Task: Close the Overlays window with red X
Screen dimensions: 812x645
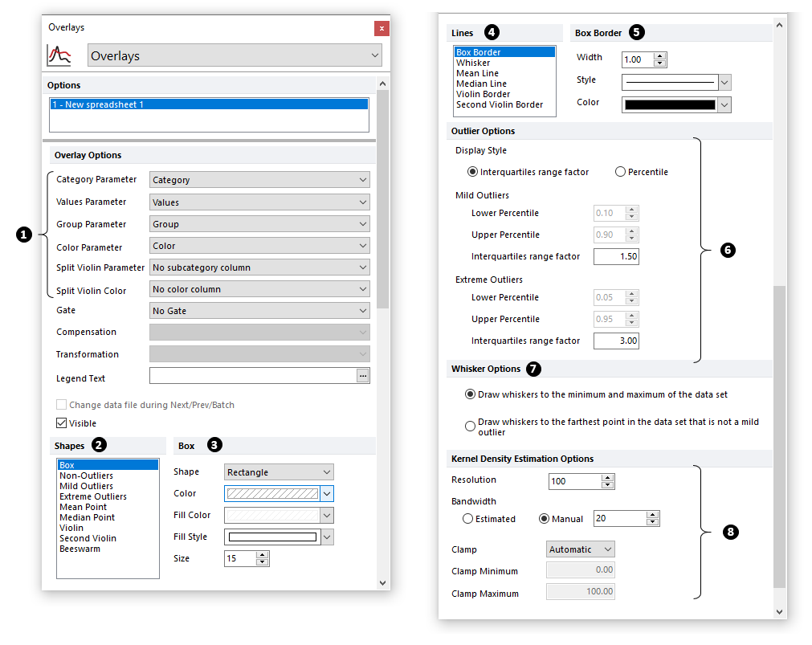Action: pyautogui.click(x=382, y=28)
